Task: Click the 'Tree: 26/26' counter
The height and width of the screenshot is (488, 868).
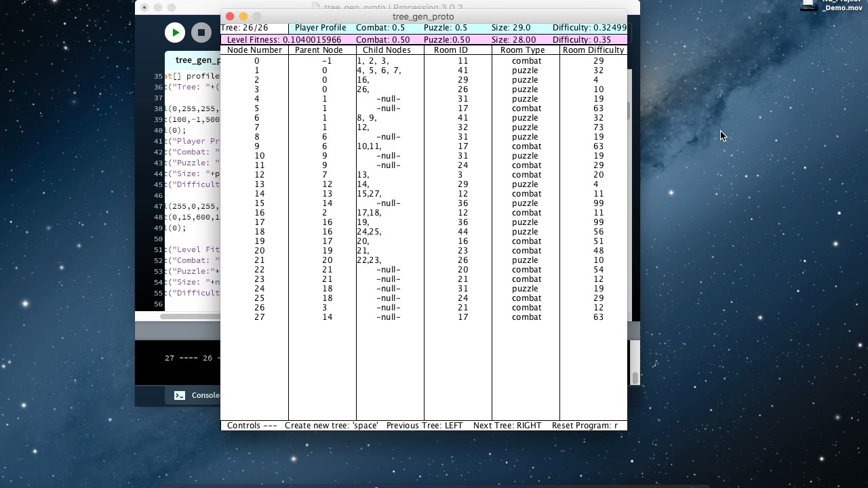Action: click(x=245, y=28)
